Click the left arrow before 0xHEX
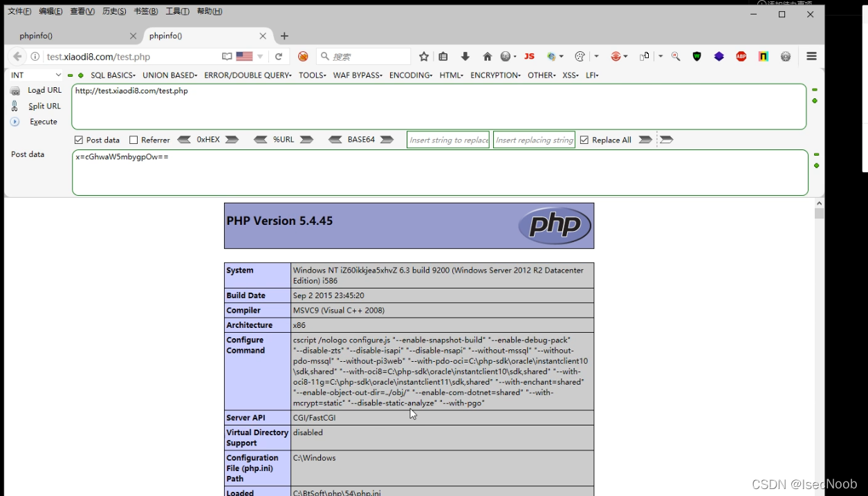The image size is (868, 496). click(x=184, y=140)
